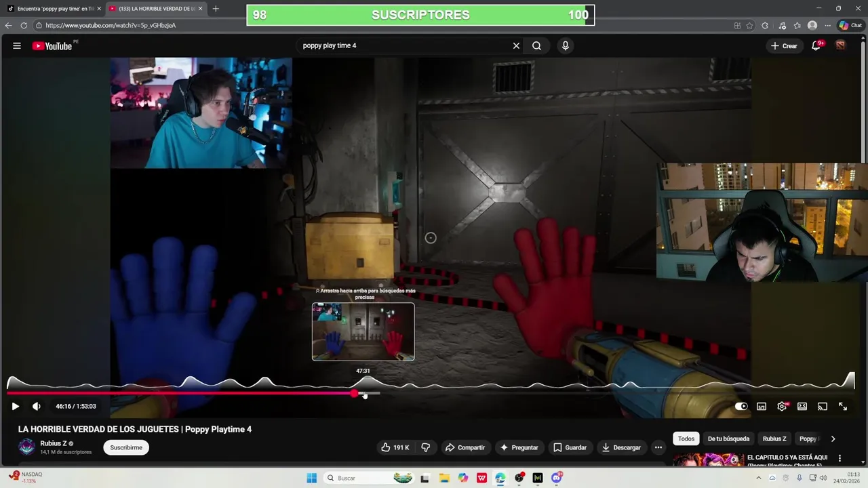868x488 pixels.
Task: Open the three-dot more actions menu
Action: coord(658,447)
